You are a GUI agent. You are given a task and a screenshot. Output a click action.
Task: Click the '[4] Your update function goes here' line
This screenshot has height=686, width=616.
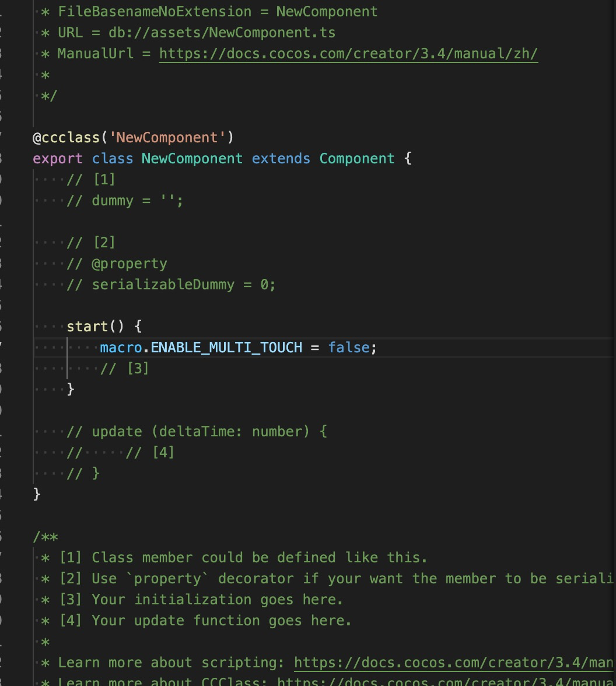(205, 621)
